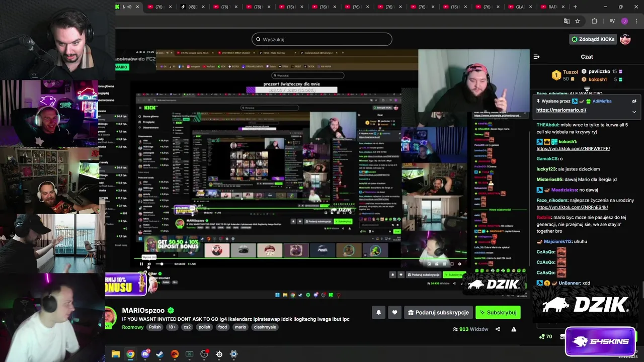Select the clashroyale tag

[265, 327]
